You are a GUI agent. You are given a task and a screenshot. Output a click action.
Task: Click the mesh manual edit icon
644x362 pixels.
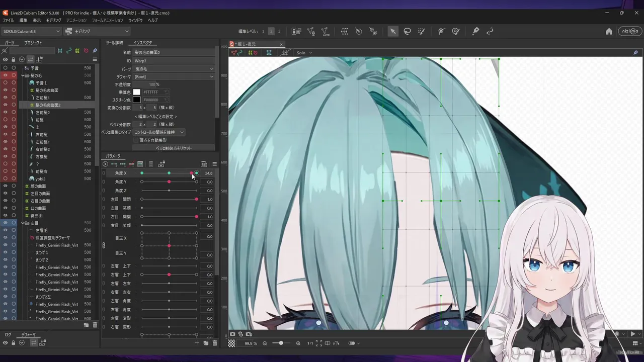pos(311,31)
